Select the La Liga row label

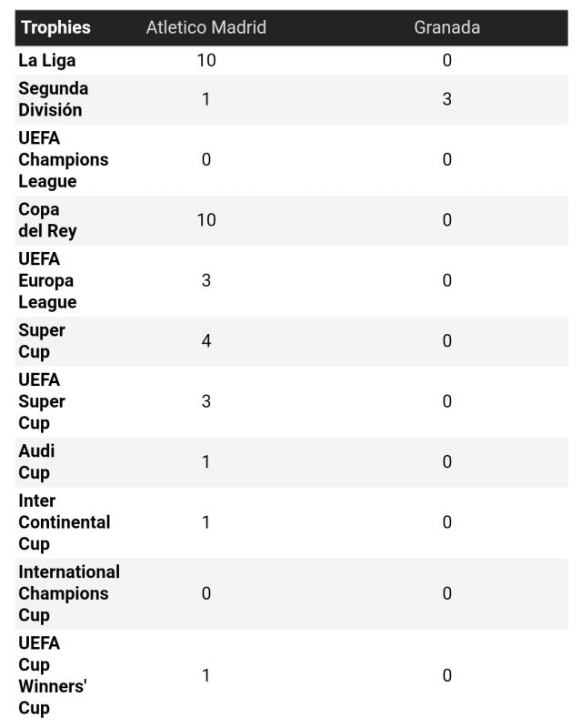47,61
